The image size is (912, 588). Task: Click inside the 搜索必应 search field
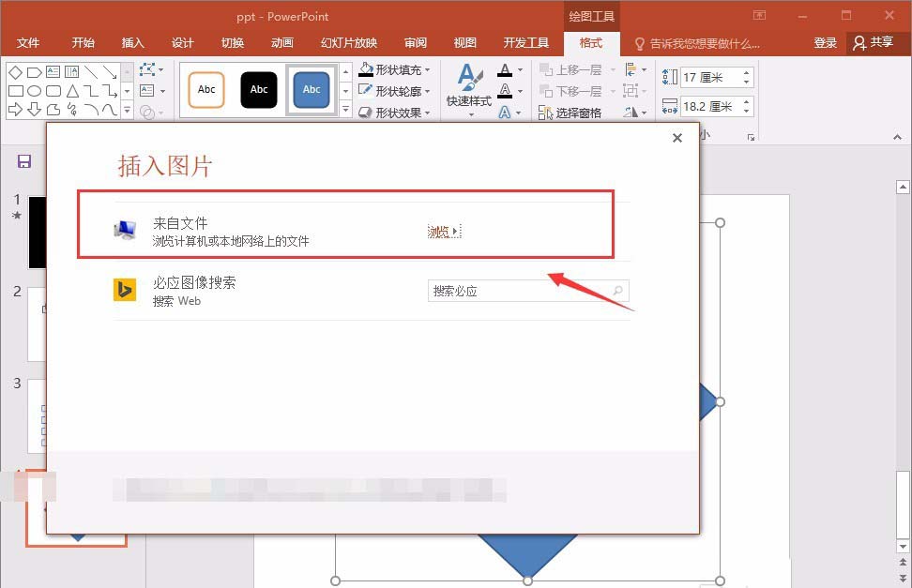525,291
